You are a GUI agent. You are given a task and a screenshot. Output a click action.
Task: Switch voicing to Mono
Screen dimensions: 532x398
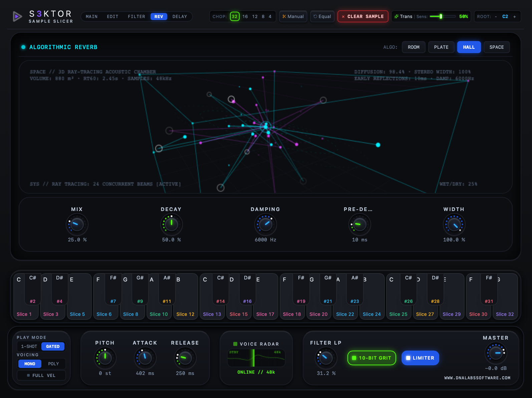point(30,364)
